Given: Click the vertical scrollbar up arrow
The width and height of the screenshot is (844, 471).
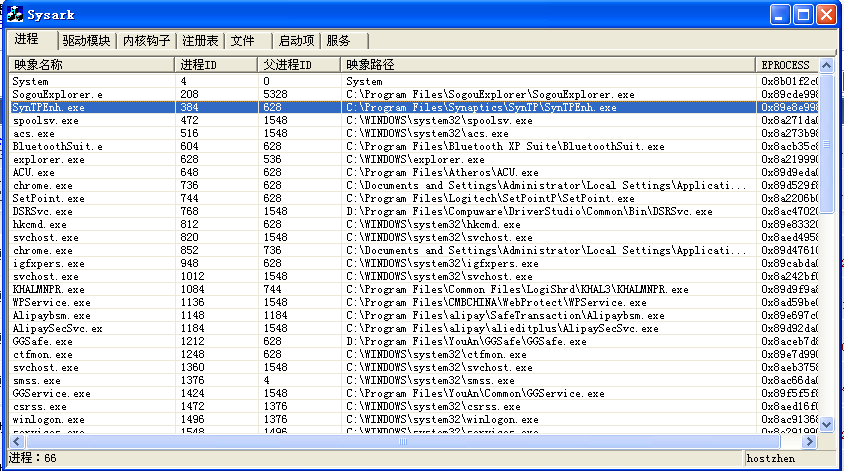Looking at the screenshot, I should click(x=826, y=66).
